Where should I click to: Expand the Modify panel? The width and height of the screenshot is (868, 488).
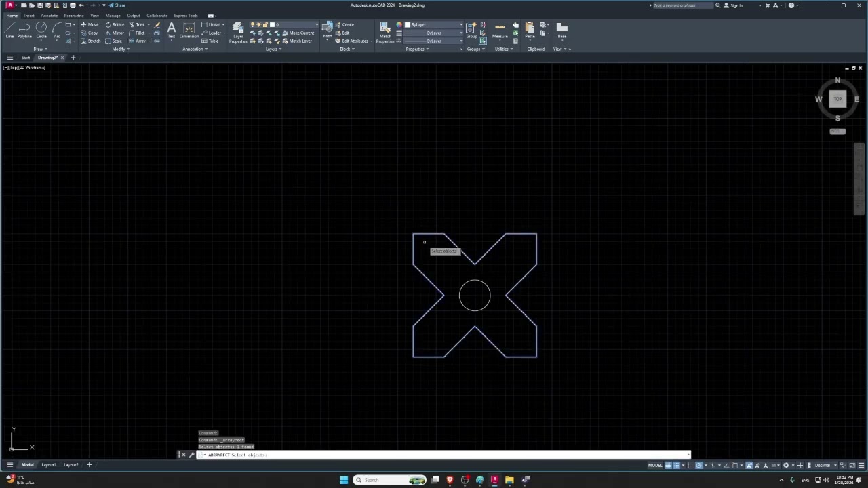[121, 49]
